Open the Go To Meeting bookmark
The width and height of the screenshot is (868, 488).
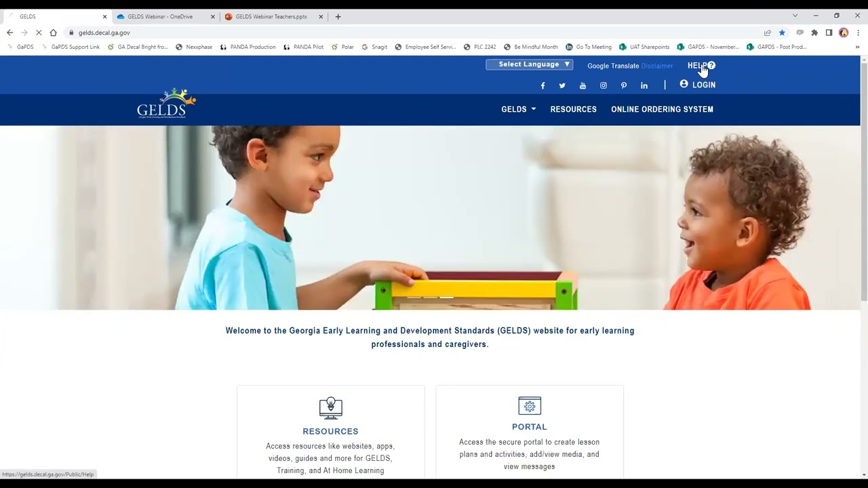click(589, 47)
